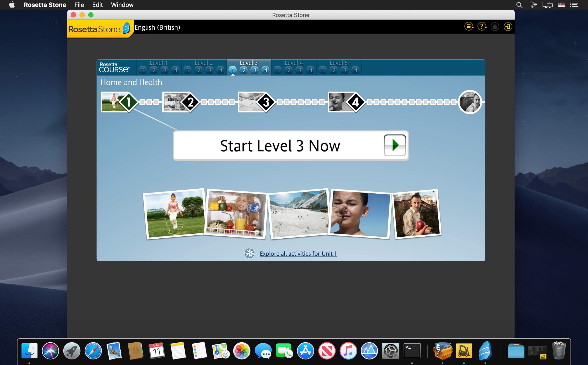Open the preferences list dropdown icon
Image resolution: width=588 pixels, height=365 pixels.
click(469, 27)
